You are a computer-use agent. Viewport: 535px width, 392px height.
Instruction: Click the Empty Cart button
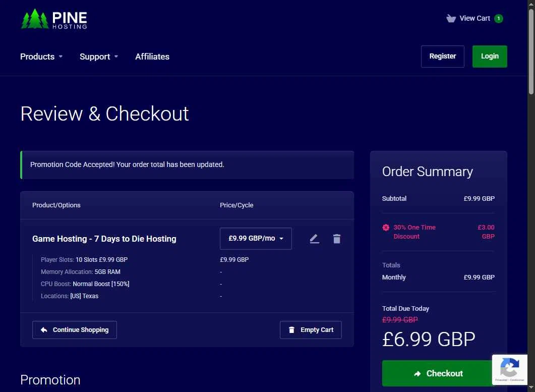(311, 330)
